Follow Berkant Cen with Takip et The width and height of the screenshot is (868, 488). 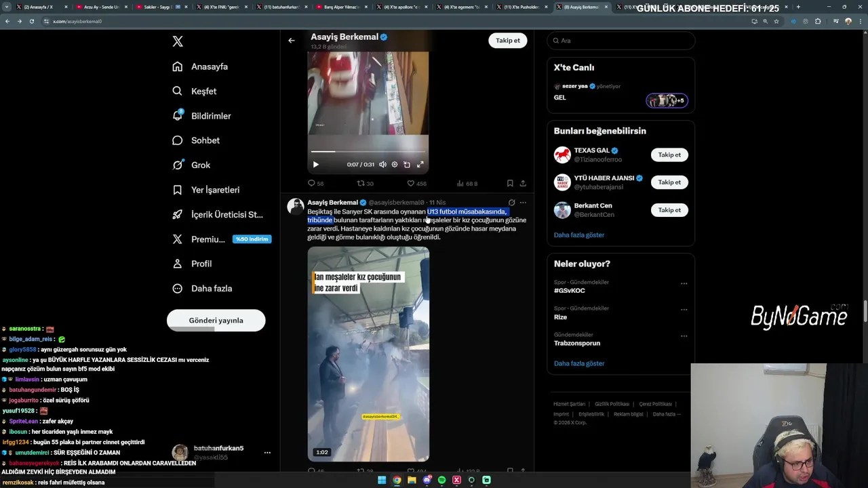669,210
